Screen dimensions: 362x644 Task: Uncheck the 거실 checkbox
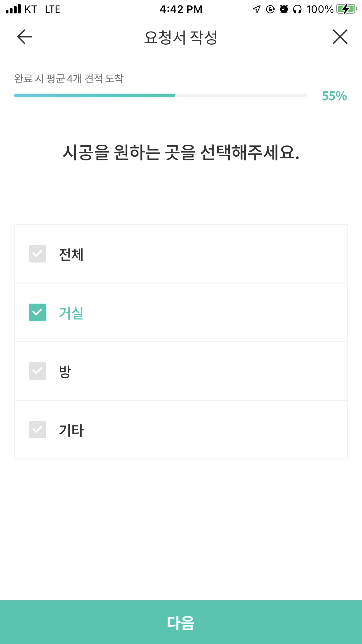pos(38,312)
